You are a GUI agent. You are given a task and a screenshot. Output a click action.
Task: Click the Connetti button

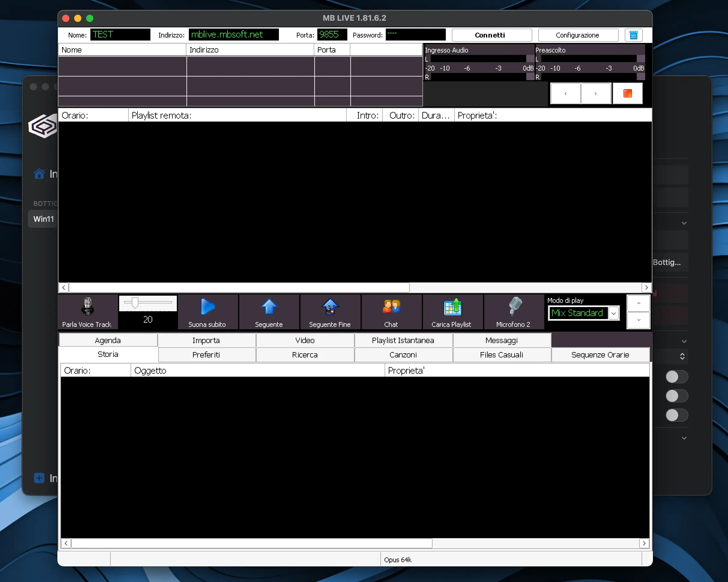tap(492, 35)
